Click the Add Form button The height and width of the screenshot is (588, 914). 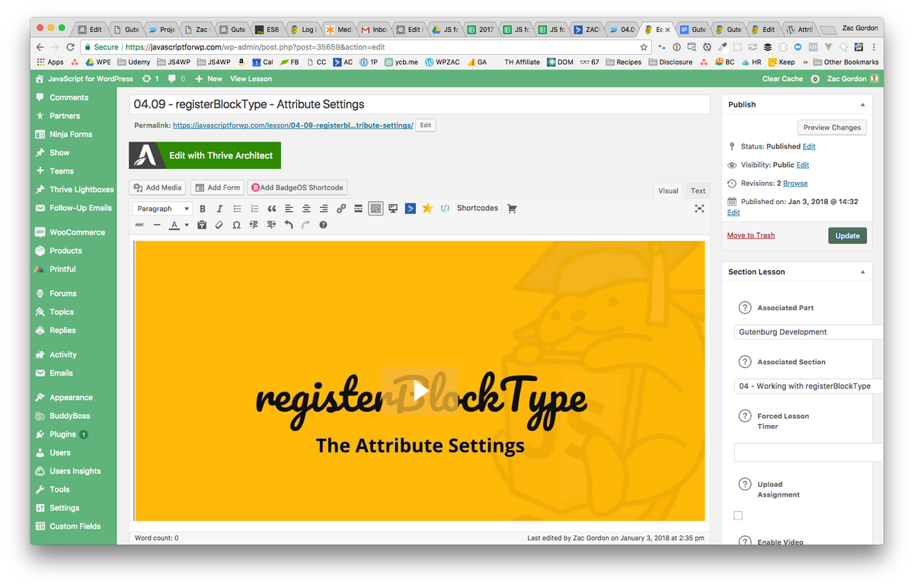coord(217,187)
